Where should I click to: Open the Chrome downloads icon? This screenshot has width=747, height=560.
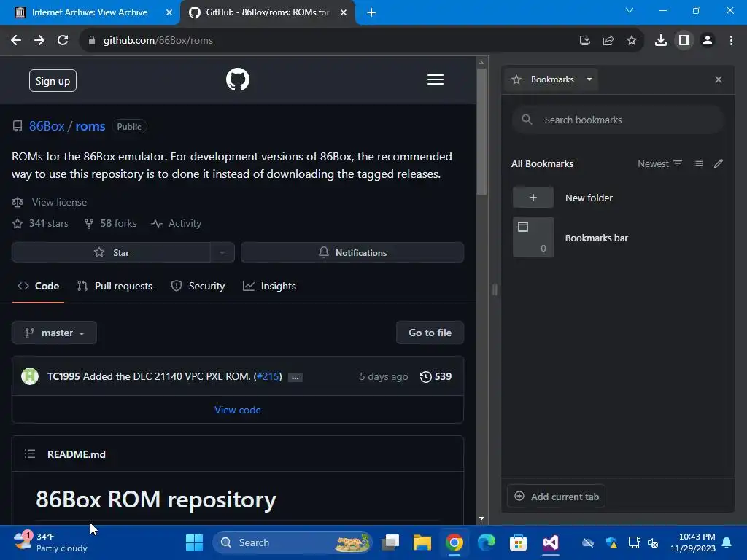[x=660, y=41]
